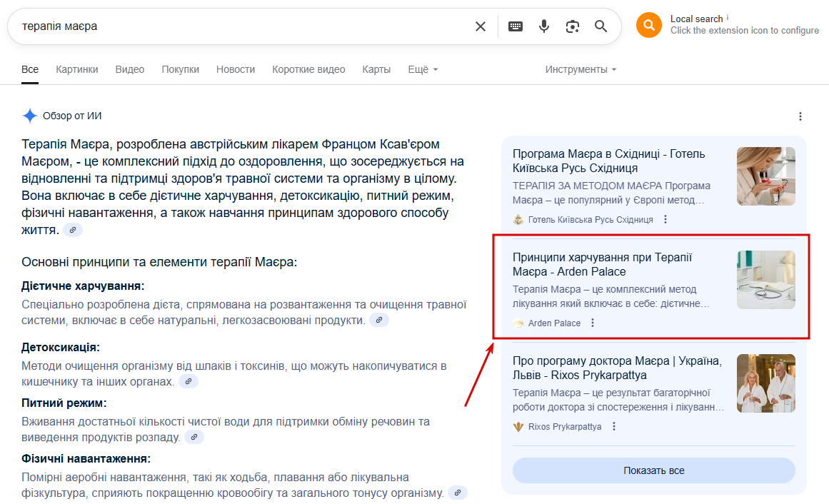
Task: Open AI overview three-dot options menu
Action: tap(800, 116)
